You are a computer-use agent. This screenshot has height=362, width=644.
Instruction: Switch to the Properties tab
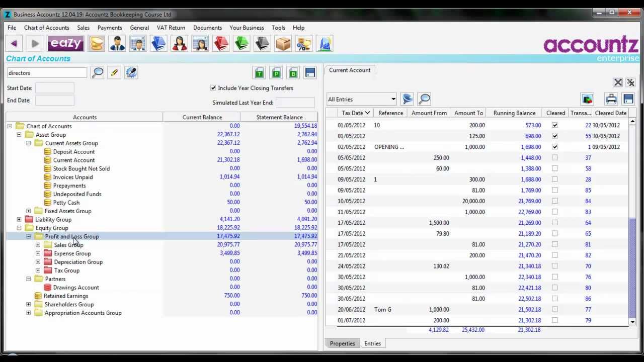click(x=342, y=343)
